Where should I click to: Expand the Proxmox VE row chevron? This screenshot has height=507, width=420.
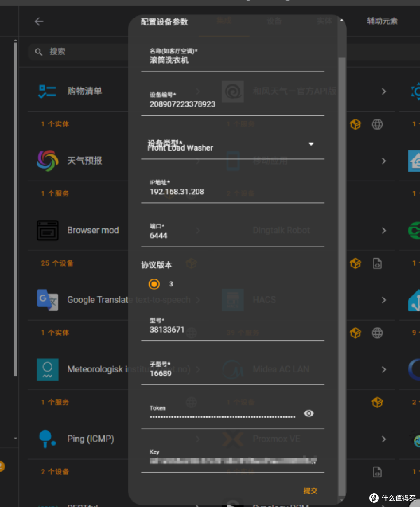click(x=384, y=439)
